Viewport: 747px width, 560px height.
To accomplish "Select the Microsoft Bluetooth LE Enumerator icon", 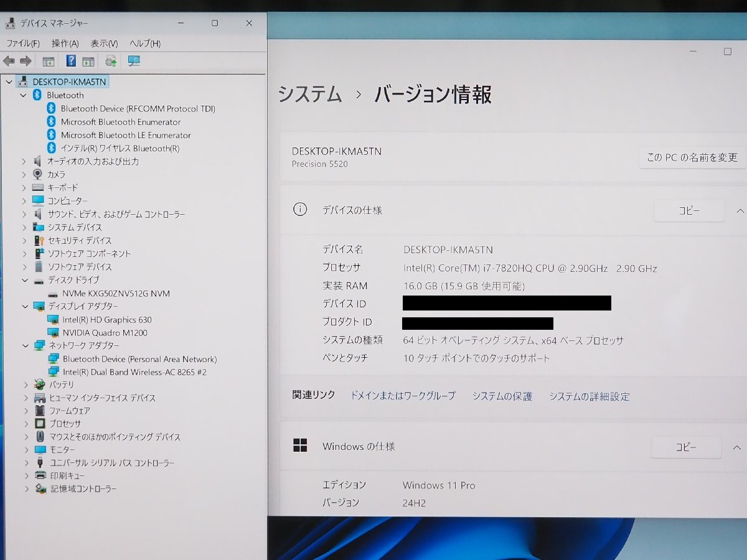I will (52, 134).
